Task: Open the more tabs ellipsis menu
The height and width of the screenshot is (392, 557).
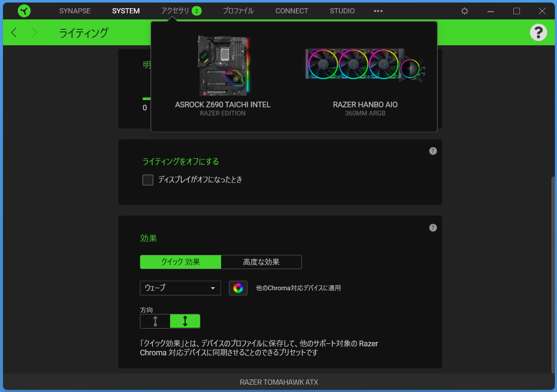Action: pyautogui.click(x=378, y=11)
